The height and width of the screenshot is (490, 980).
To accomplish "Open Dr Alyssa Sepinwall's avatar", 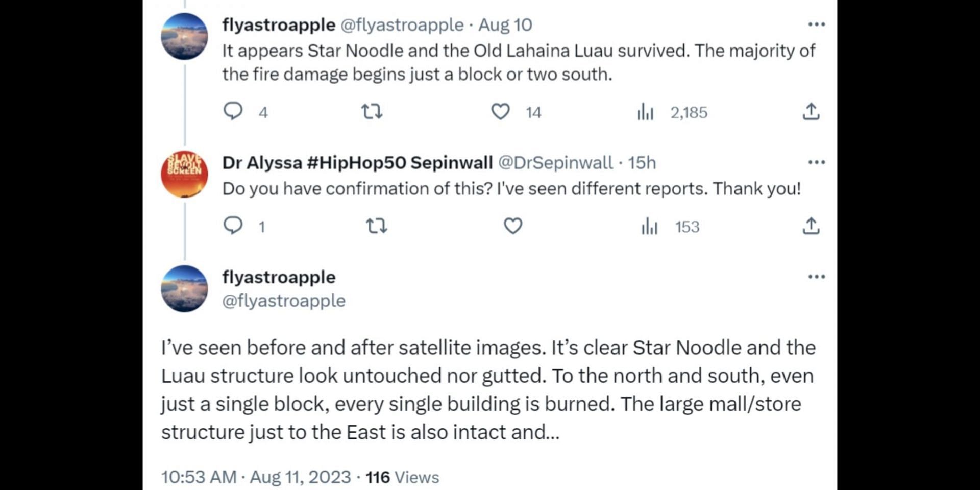I will 184,174.
